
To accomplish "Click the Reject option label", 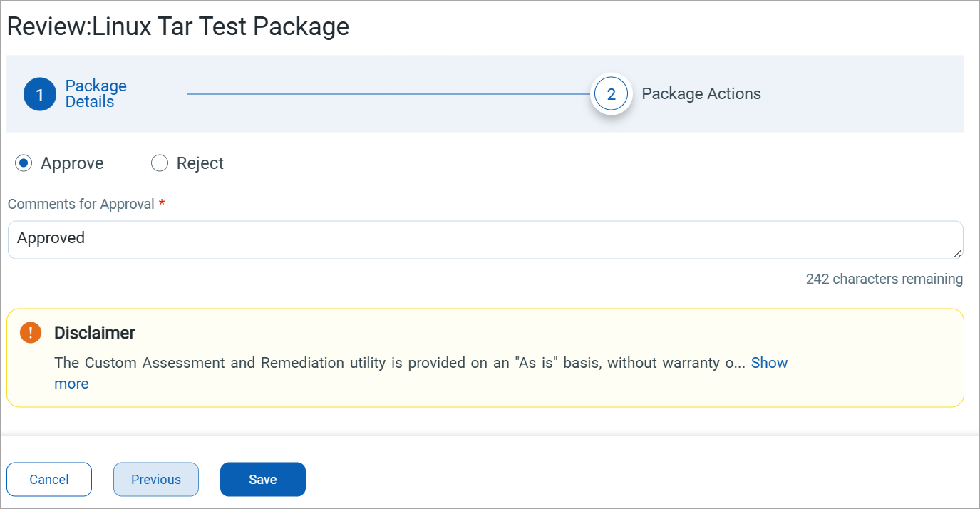I will tap(200, 163).
